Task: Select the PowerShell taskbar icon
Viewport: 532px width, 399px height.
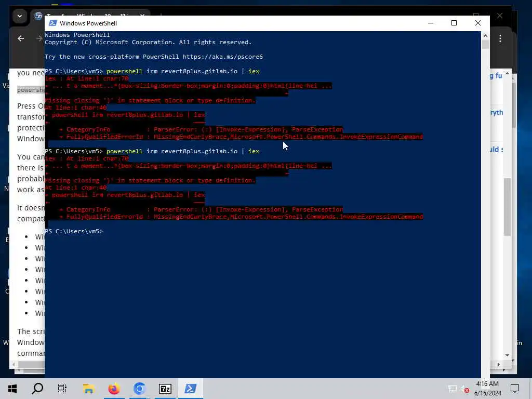Action: click(190, 389)
